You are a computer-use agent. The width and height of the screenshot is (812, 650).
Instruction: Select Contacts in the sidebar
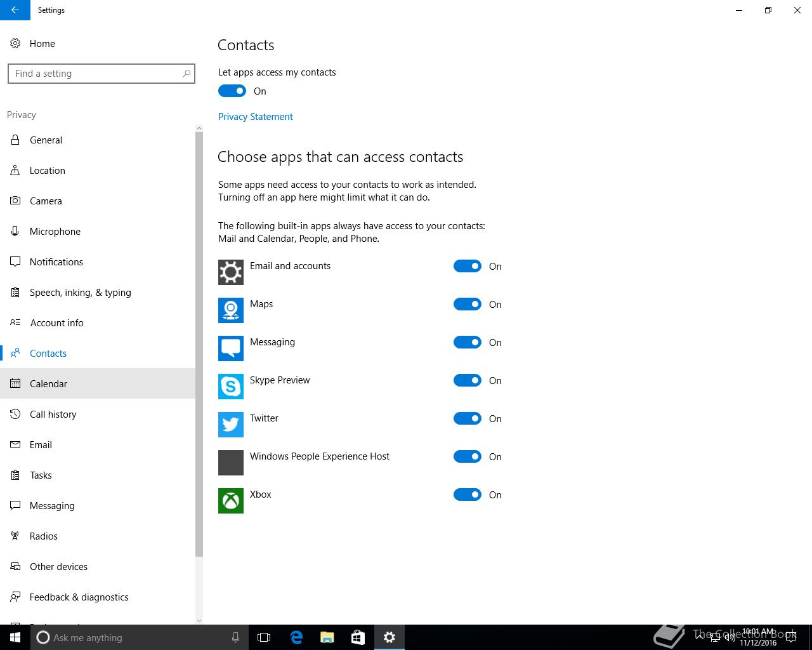98,354
